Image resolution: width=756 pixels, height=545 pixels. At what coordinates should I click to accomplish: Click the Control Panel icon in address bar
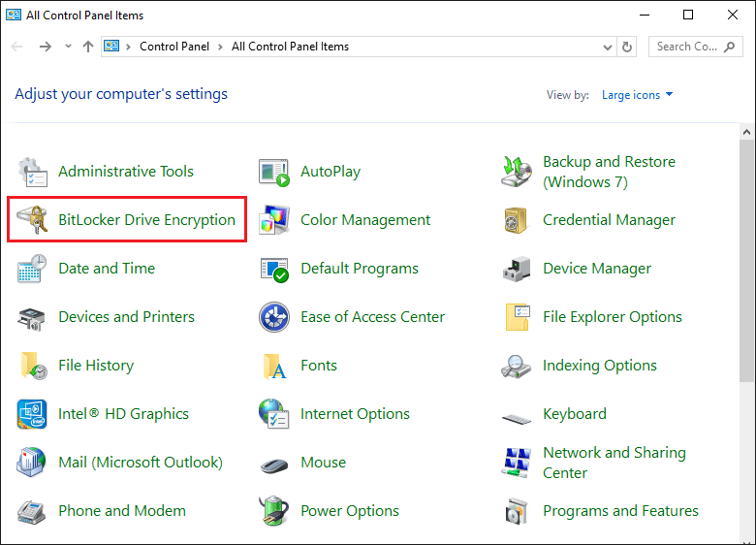coord(111,47)
